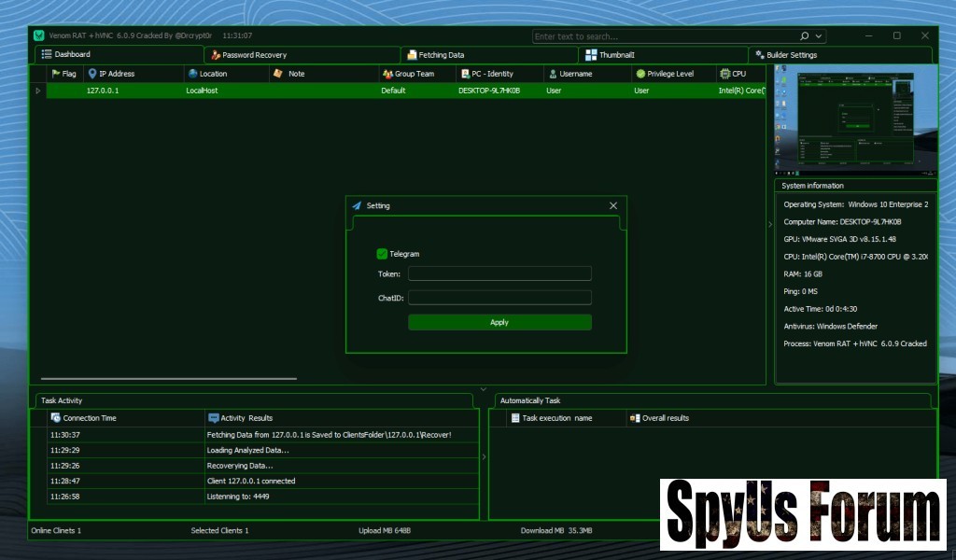
Task: Click the Privilege Level column icon
Action: click(x=640, y=74)
